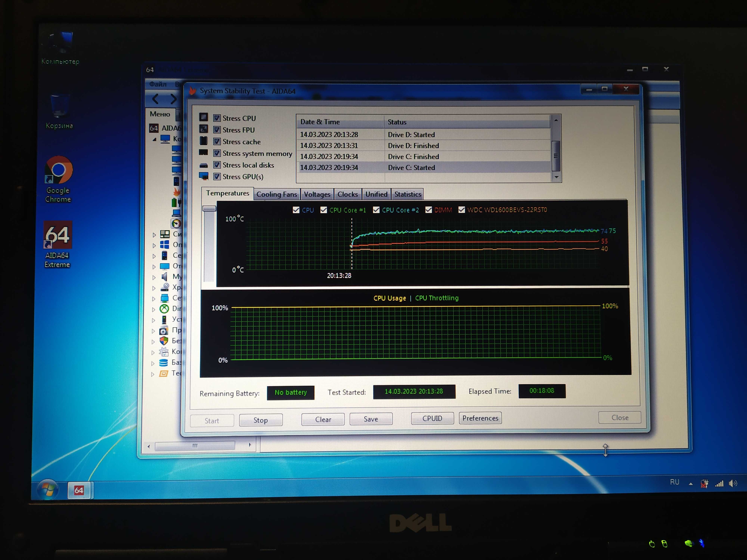
Task: Click the Stop button
Action: (x=261, y=420)
